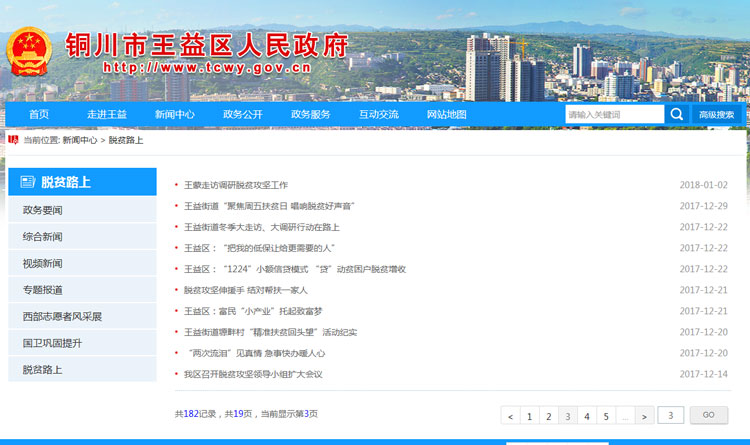Image resolution: width=750 pixels, height=445 pixels.
Task: Click the pagination ellipsis button
Action: (x=625, y=416)
